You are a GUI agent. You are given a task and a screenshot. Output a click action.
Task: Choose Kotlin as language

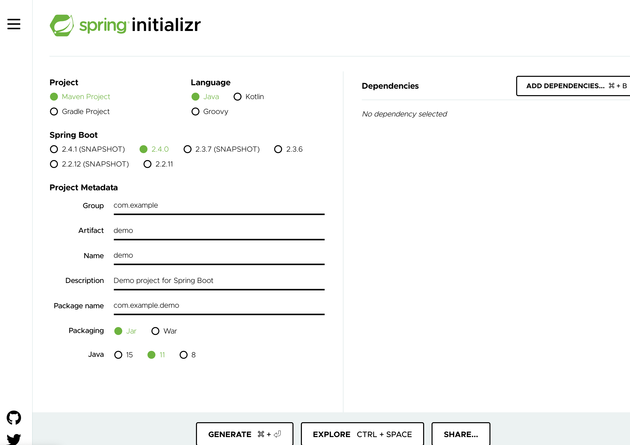pos(249,96)
